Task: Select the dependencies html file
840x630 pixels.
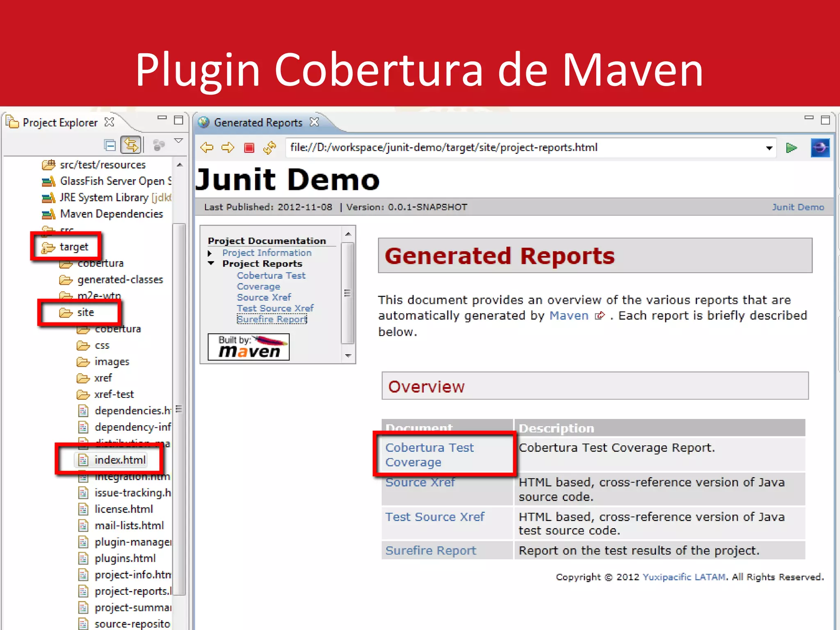Action: point(125,411)
